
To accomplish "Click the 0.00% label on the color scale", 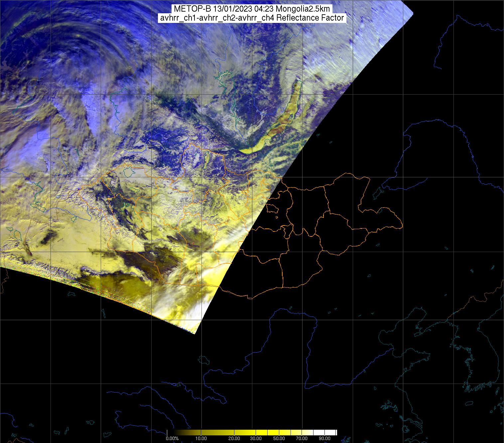I will [173, 439].
